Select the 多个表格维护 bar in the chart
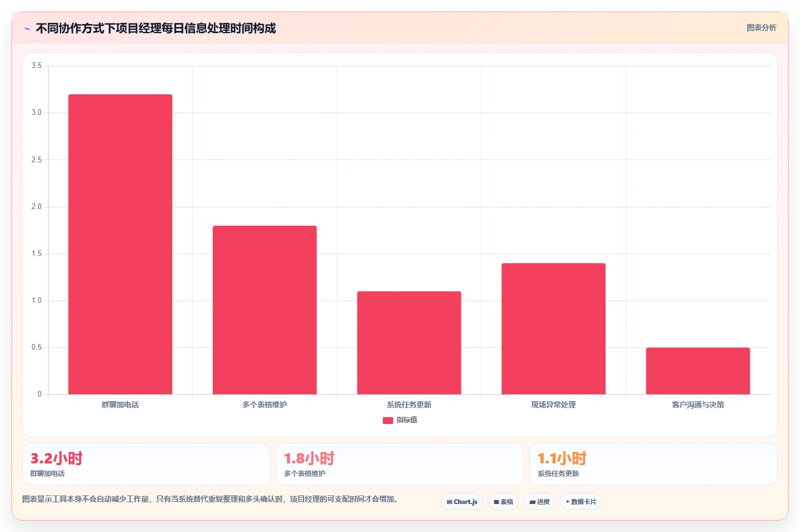This screenshot has width=800, height=532. point(265,310)
